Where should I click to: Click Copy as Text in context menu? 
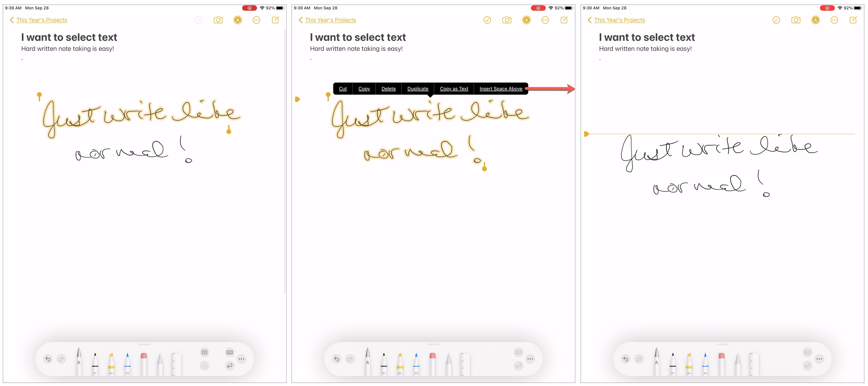point(454,89)
